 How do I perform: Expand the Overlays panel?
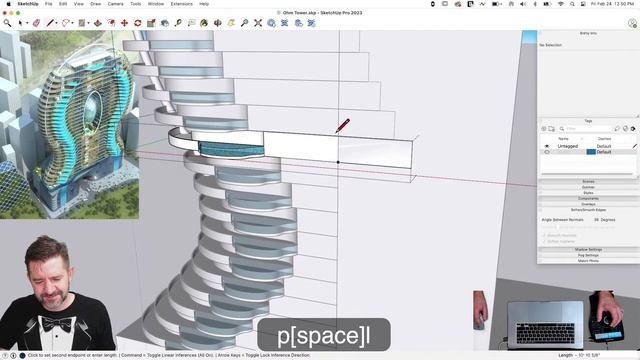pos(588,204)
